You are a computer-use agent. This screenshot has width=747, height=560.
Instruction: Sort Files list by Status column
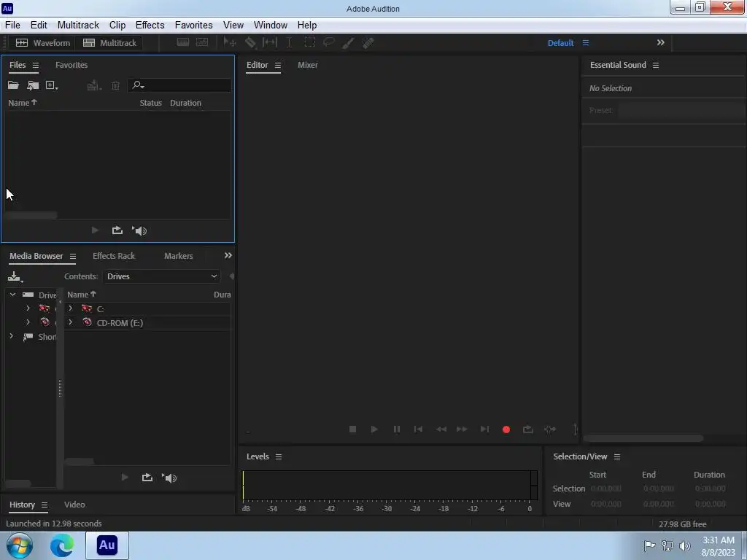pos(150,103)
